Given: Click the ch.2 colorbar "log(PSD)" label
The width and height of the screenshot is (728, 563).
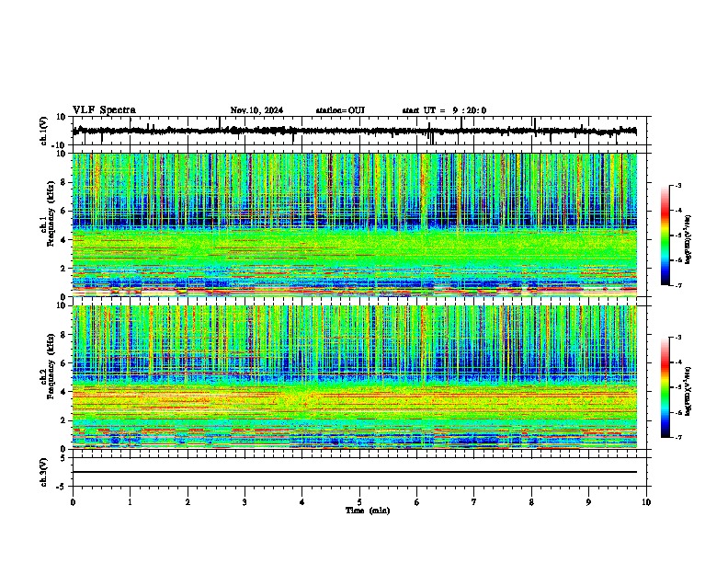Looking at the screenshot, I should pyautogui.click(x=688, y=392).
